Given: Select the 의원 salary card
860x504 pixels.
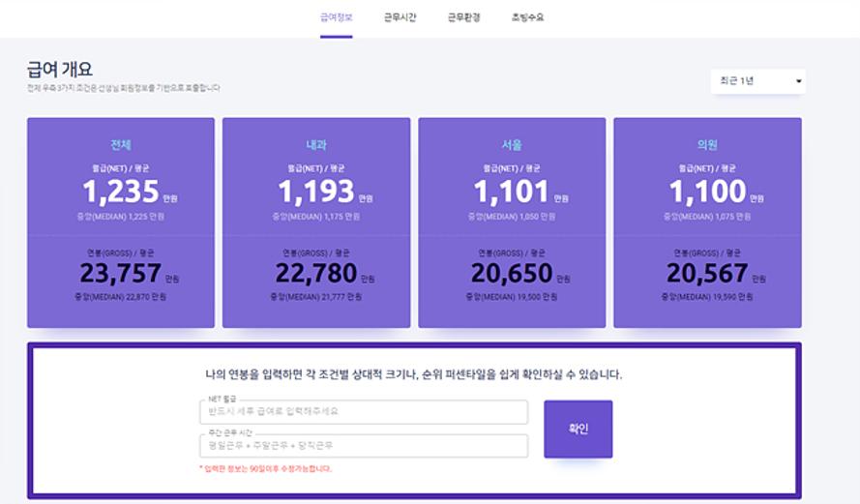Looking at the screenshot, I should point(707,222).
